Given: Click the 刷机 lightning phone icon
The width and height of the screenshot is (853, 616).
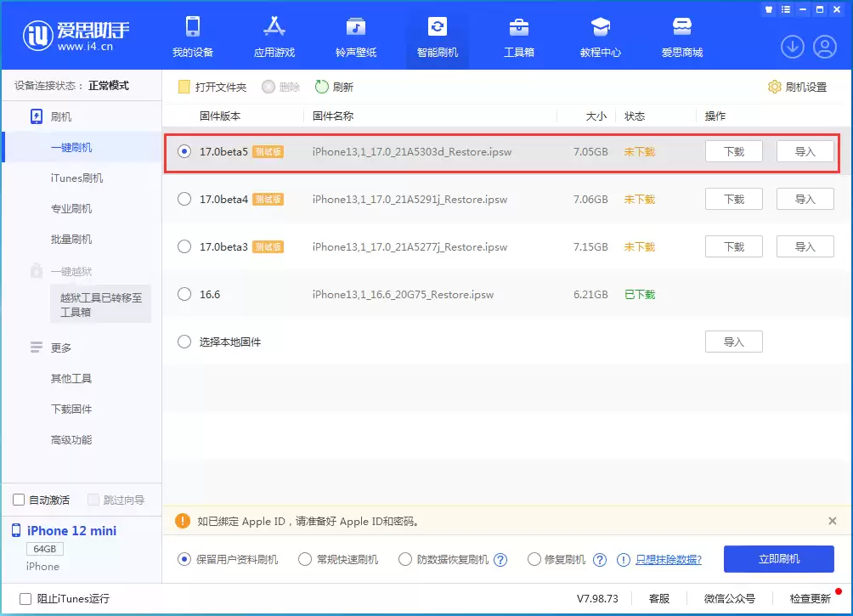Looking at the screenshot, I should pyautogui.click(x=36, y=116).
